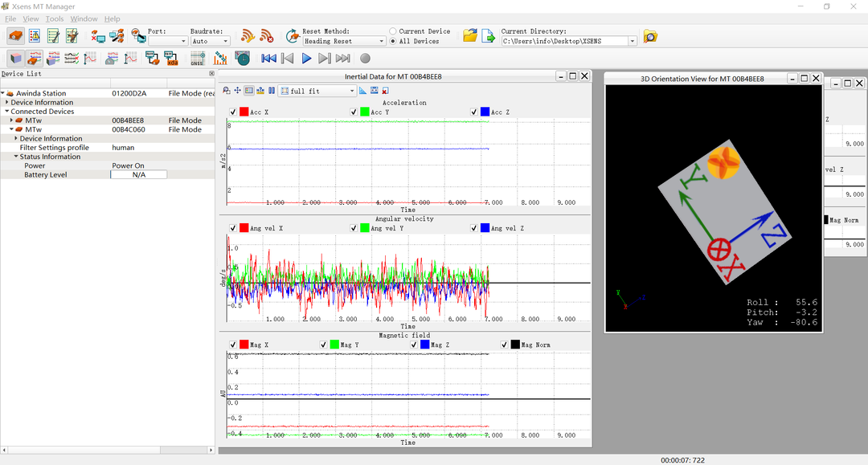Click the open file folder icon
This screenshot has width=868, height=465.
pyautogui.click(x=470, y=36)
